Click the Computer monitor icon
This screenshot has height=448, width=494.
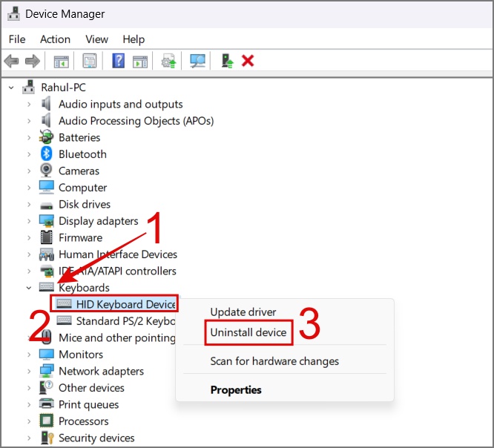pos(47,187)
